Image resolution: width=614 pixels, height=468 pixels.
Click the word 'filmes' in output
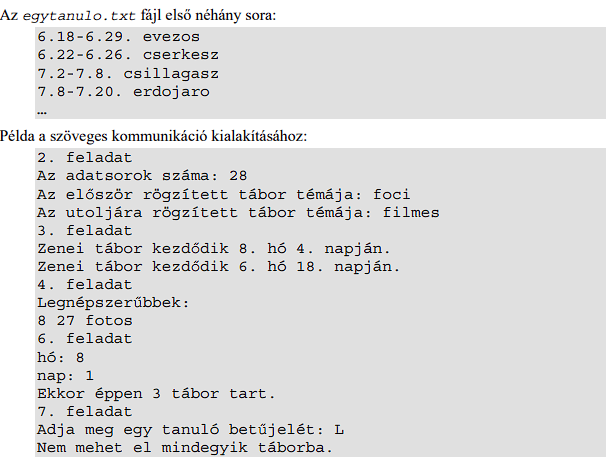411,212
